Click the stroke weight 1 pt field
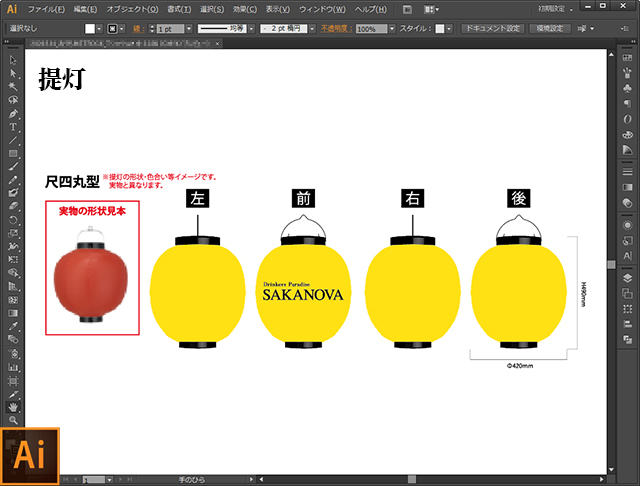The image size is (640, 486). [x=171, y=29]
